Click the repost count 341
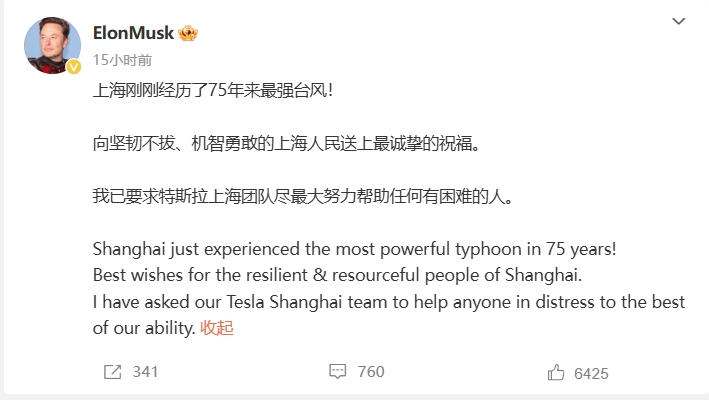This screenshot has height=400, width=709. click(x=146, y=372)
